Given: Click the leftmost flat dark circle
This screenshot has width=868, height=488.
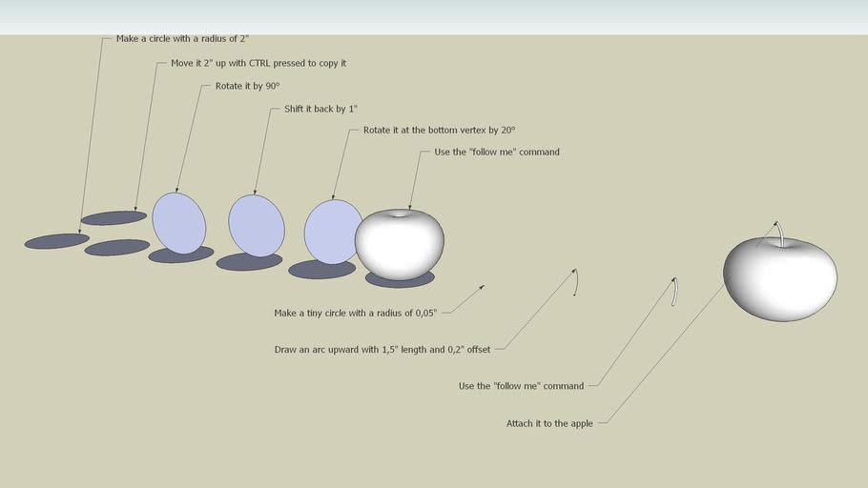Looking at the screenshot, I should 56,241.
